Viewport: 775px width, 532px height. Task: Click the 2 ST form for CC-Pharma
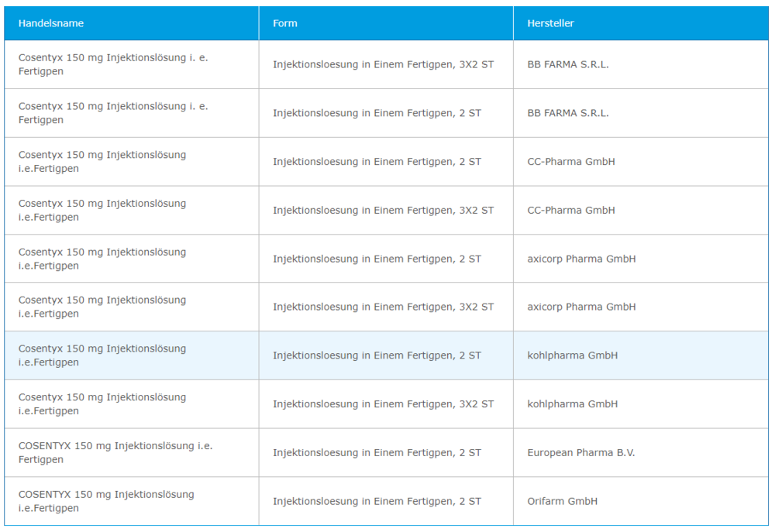click(377, 162)
